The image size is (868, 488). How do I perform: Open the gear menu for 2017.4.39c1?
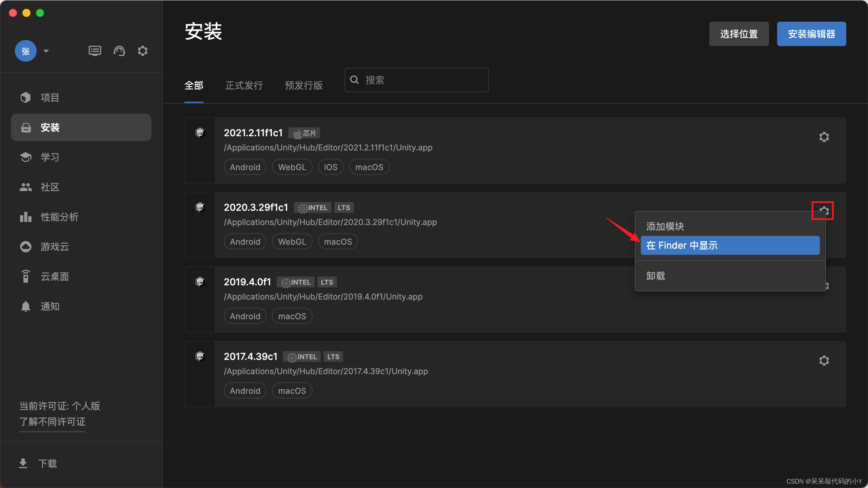coord(824,361)
